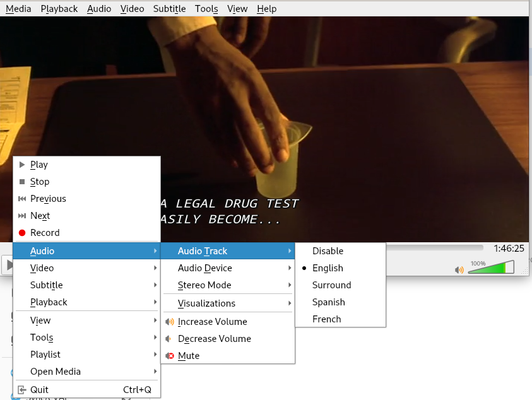Choose Disable in audio track list
532x400 pixels.
[328, 251]
